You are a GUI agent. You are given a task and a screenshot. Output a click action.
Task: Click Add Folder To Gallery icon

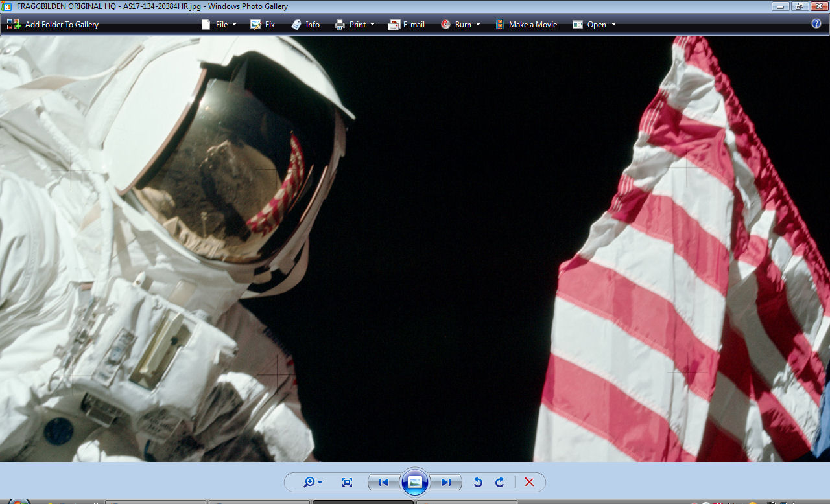[14, 24]
